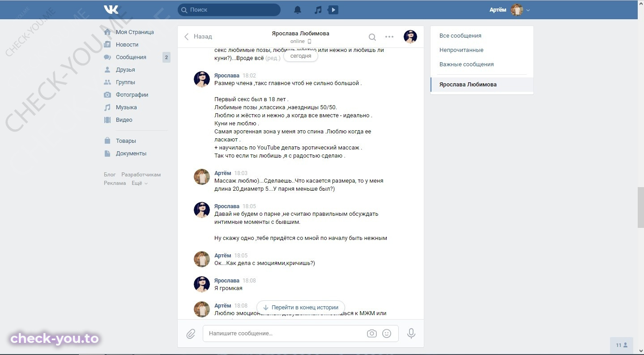Select Непрочитанные filter
This screenshot has width=644, height=355.
click(461, 50)
